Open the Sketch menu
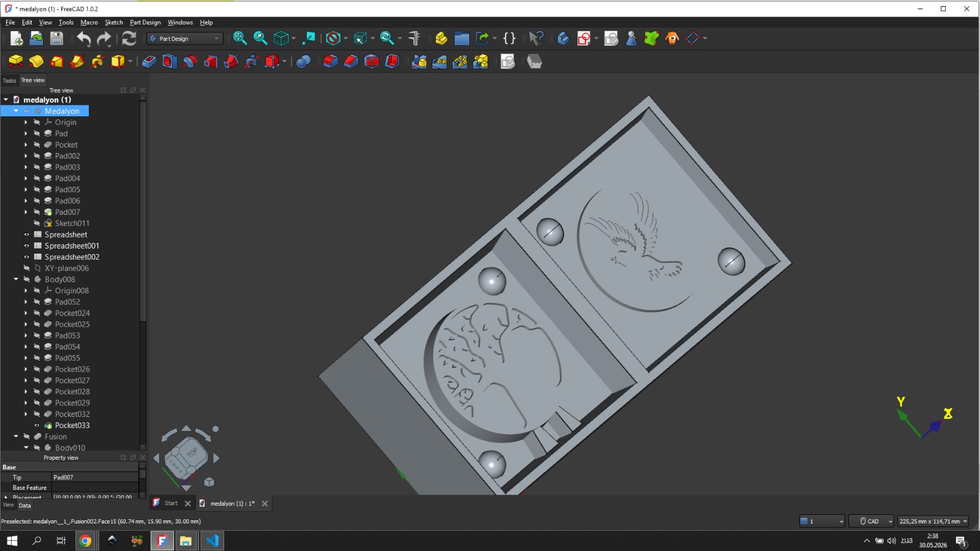 click(114, 23)
